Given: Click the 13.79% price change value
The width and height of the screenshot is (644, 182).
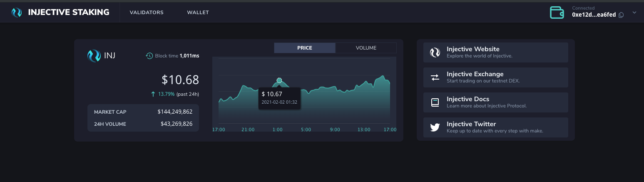Looking at the screenshot, I should (x=166, y=94).
